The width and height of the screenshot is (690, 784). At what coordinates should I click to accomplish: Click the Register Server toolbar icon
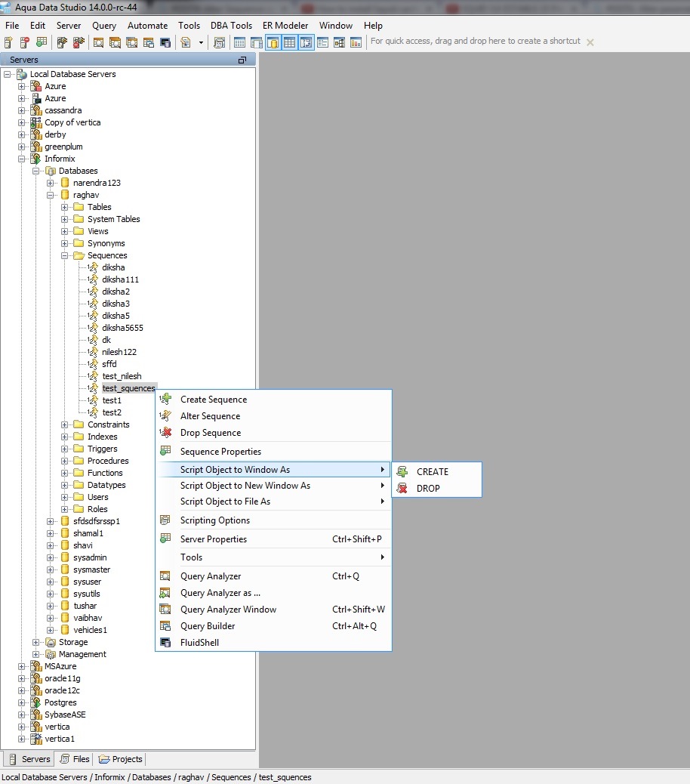[8, 42]
